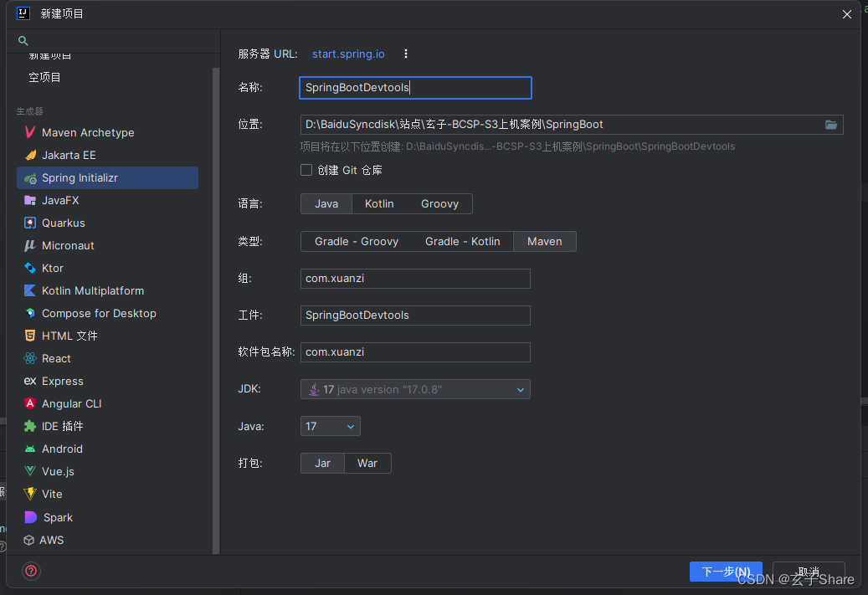This screenshot has width=868, height=595.
Task: Click the Next (下一步) button
Action: (x=726, y=572)
